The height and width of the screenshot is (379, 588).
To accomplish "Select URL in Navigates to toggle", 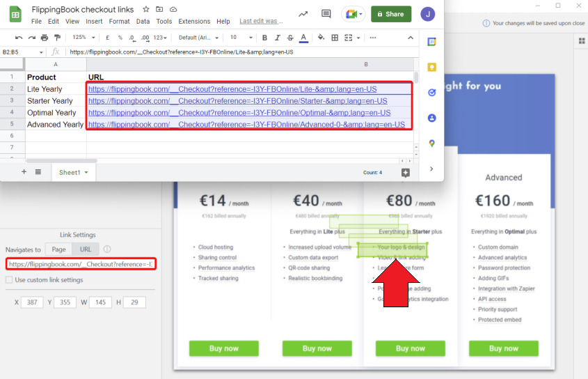I will [86, 249].
